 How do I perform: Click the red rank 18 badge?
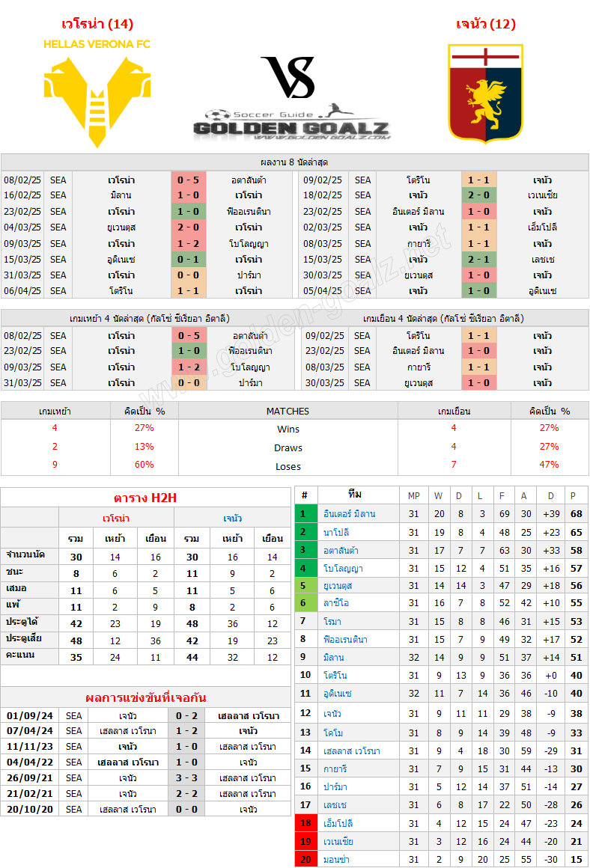click(x=305, y=823)
